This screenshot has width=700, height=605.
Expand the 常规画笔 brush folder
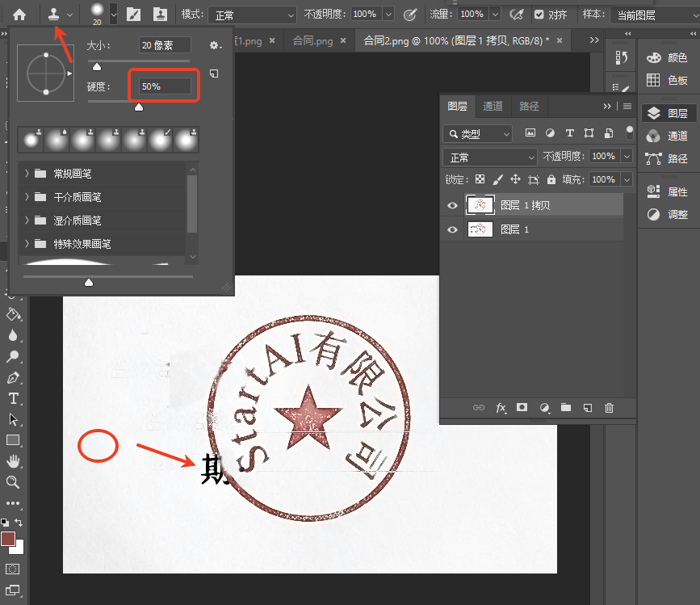coord(27,173)
